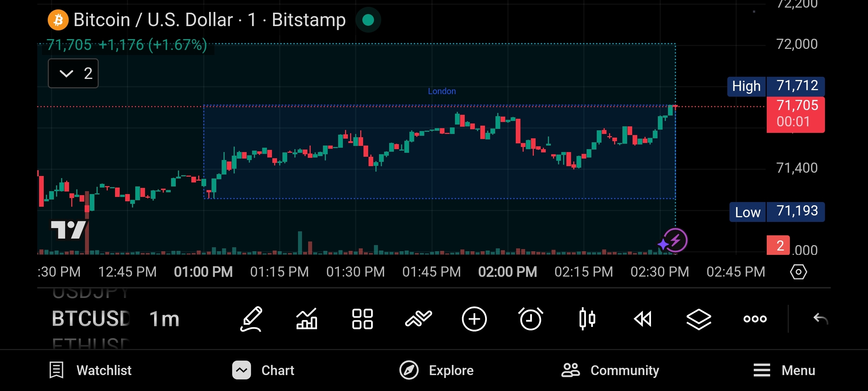Screen dimensions: 868x391
Task: Change the 1m timeframe interval
Action: point(164,319)
